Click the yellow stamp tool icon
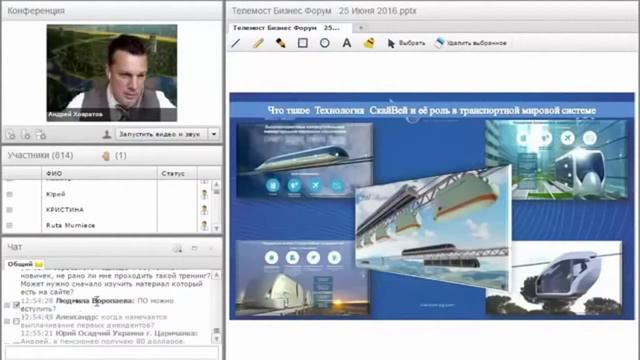 pyautogui.click(x=369, y=43)
